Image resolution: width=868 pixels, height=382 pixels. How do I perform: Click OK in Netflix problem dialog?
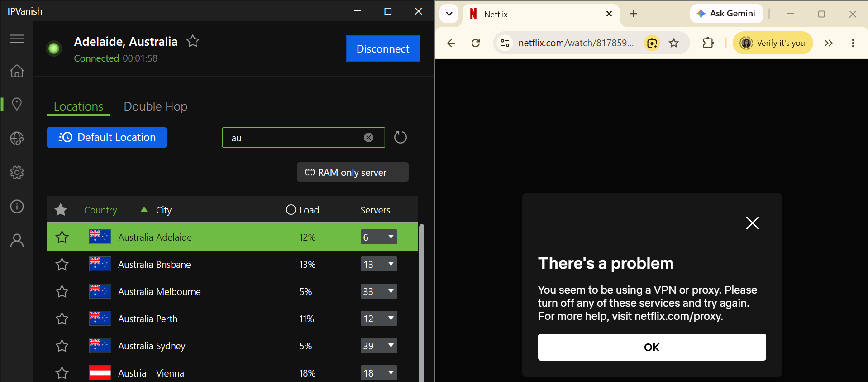(652, 347)
